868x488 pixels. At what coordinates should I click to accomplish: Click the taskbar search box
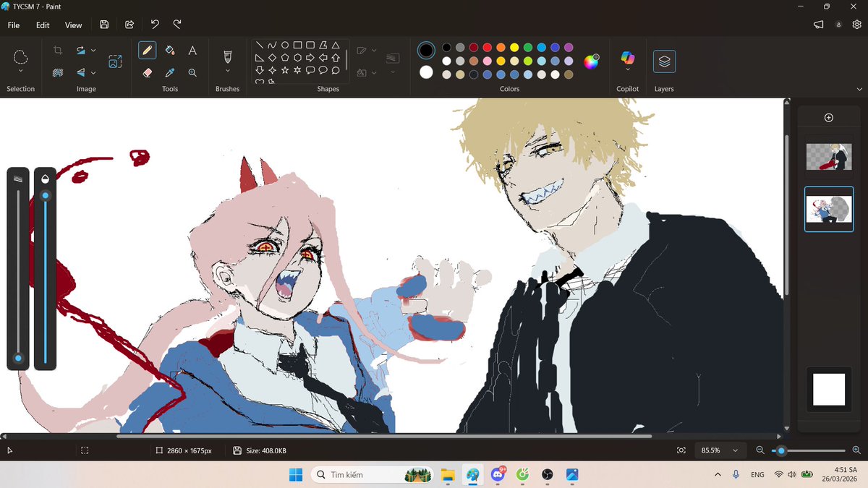pos(371,475)
